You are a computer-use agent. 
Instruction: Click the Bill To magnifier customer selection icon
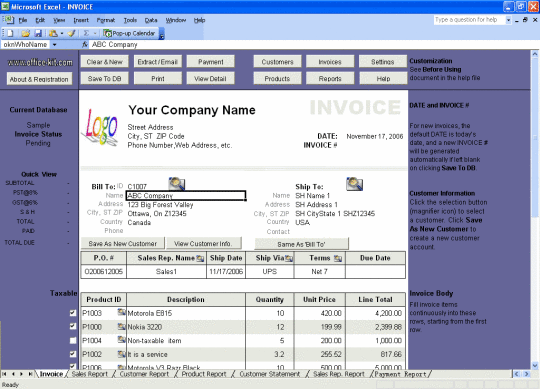(177, 184)
